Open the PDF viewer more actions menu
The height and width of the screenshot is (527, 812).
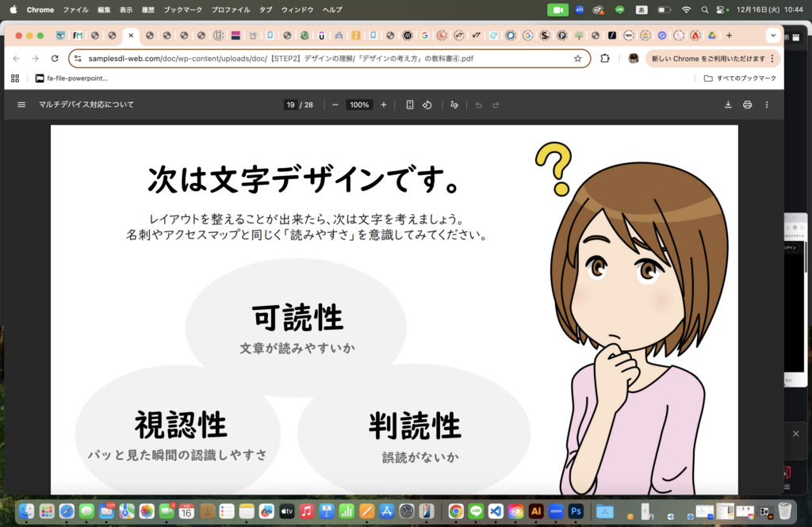[x=767, y=105]
